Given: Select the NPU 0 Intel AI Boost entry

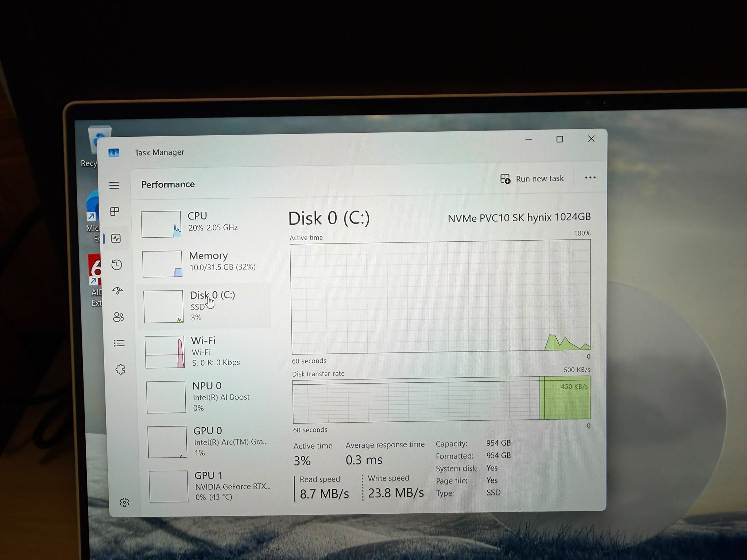Looking at the screenshot, I should point(208,397).
